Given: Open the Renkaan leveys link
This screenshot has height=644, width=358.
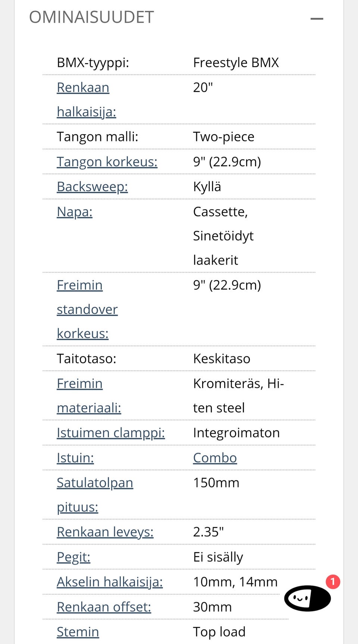Looking at the screenshot, I should [105, 532].
